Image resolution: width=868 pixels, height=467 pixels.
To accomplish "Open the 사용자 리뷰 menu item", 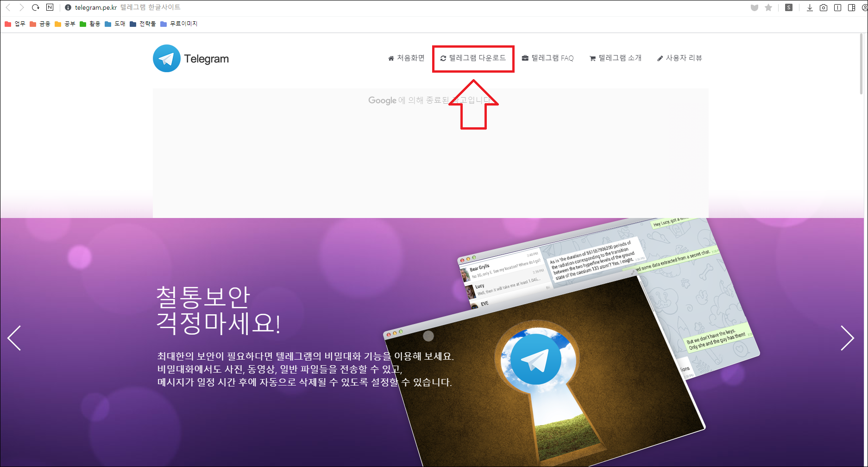I will pyautogui.click(x=680, y=58).
